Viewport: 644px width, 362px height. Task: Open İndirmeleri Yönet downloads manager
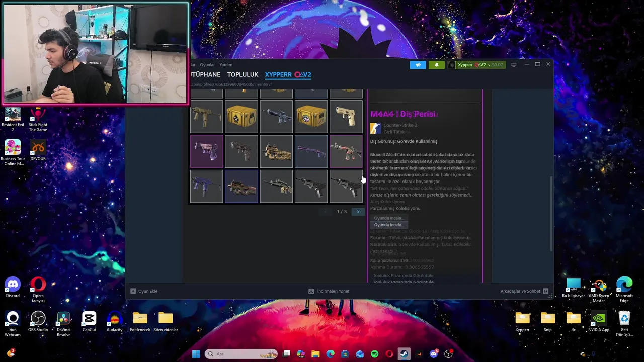[x=329, y=291]
